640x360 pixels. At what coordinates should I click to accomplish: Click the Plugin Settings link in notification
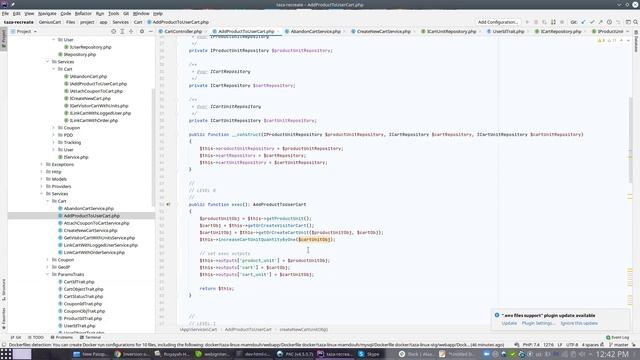[538, 323]
